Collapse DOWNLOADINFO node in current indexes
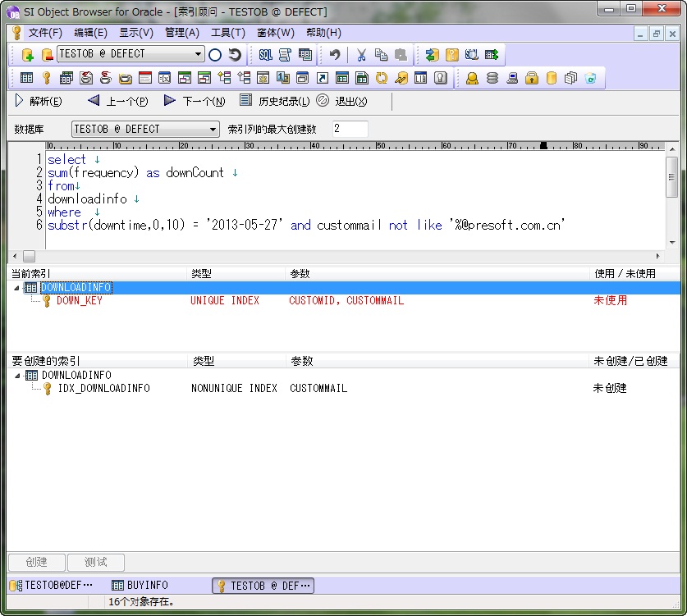687x616 pixels. (x=16, y=288)
